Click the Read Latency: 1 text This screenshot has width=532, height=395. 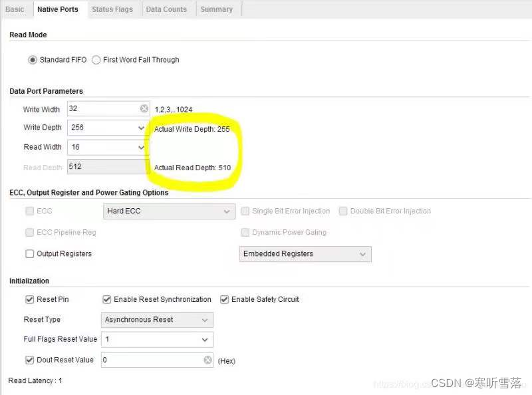pyautogui.click(x=35, y=381)
